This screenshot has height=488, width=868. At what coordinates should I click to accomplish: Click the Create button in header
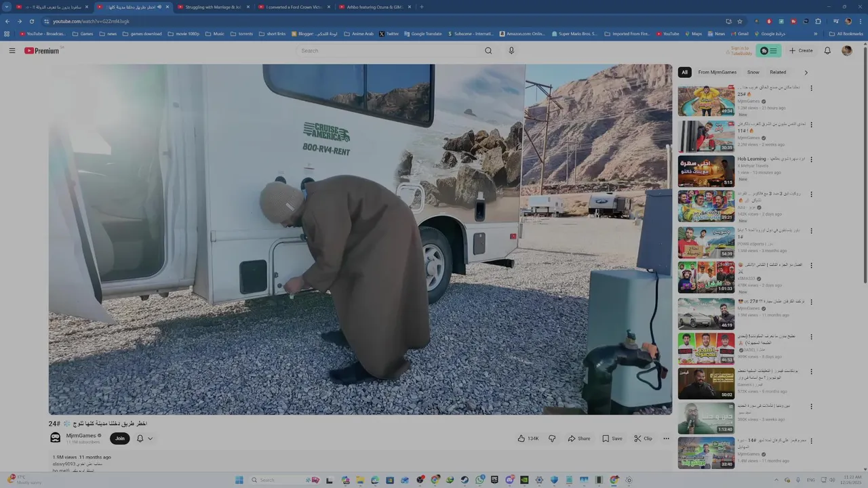(801, 51)
